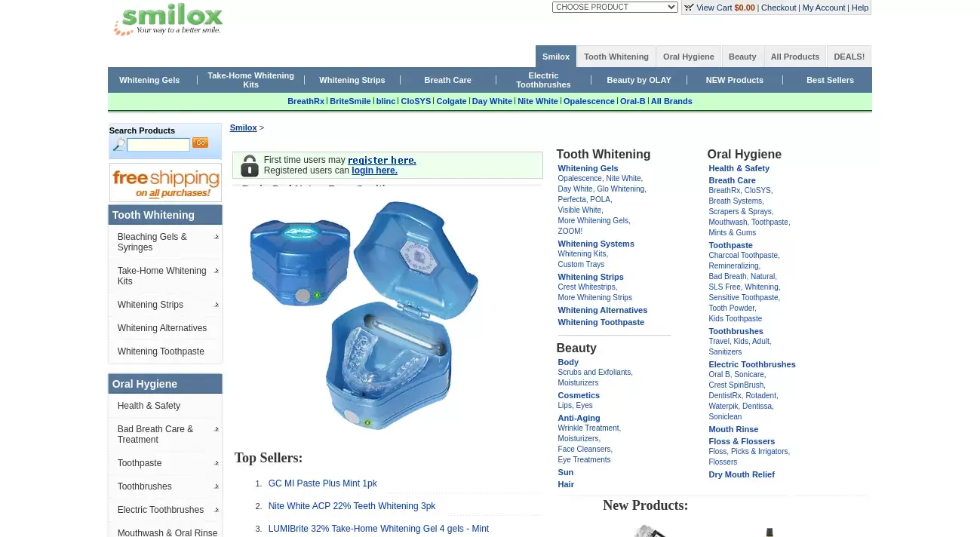Open the CHOOSE PRODUCT dropdown
Viewport: 980px width, 537px height.
615,8
